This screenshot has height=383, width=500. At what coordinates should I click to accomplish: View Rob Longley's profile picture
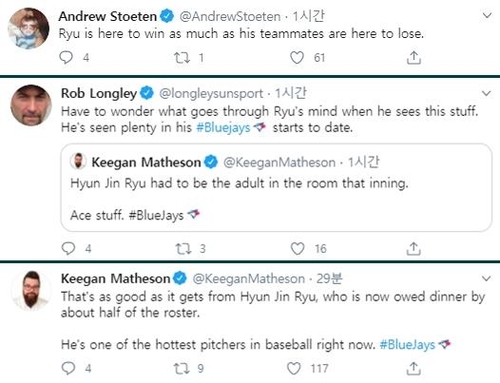(x=31, y=105)
